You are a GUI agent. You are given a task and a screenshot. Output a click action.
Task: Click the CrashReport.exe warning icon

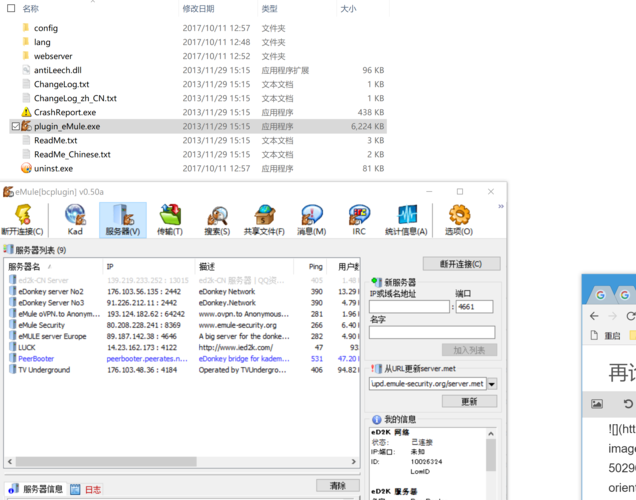26,112
